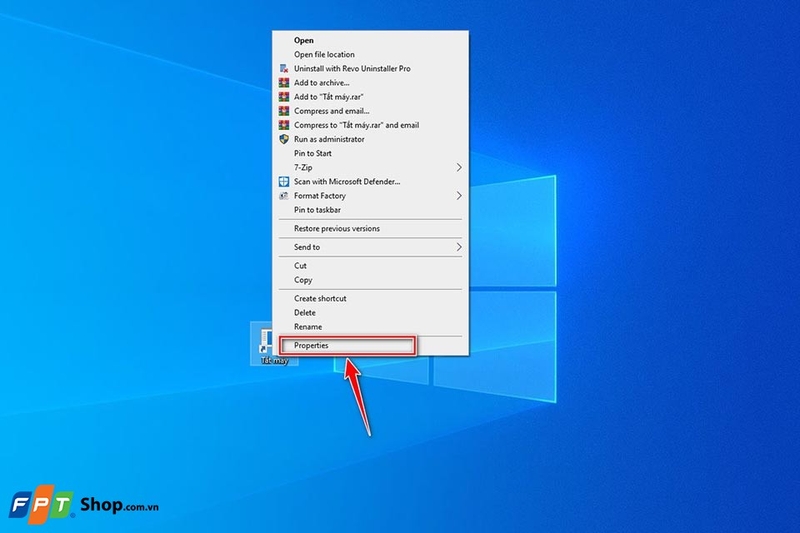Image resolution: width=800 pixels, height=533 pixels.
Task: Select Create shortcut
Action: pos(370,298)
